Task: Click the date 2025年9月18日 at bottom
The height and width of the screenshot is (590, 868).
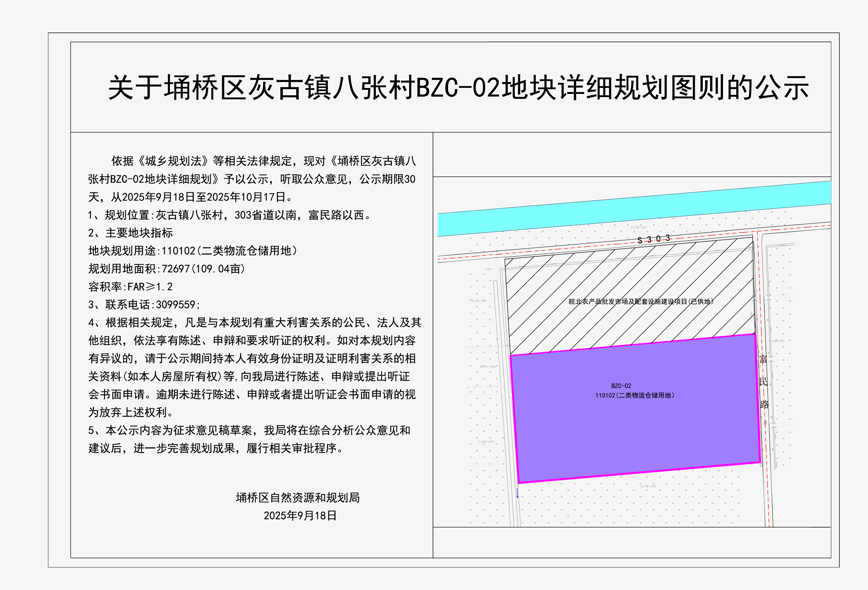Action: [300, 516]
